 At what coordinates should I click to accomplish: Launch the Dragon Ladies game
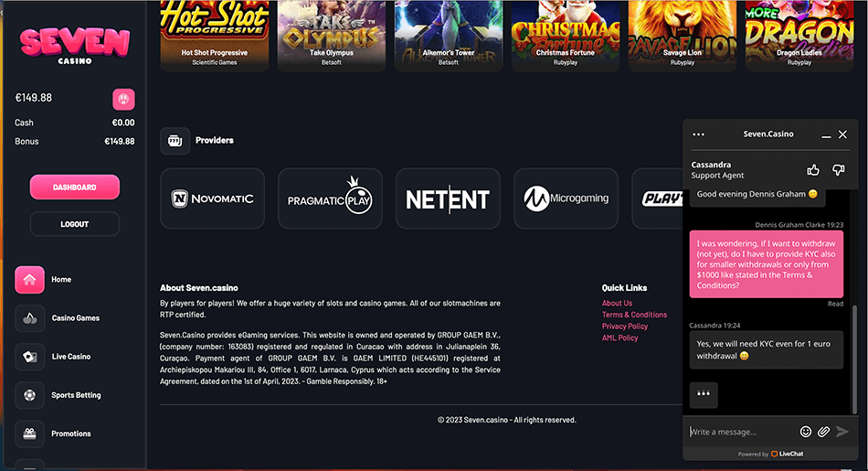click(799, 36)
